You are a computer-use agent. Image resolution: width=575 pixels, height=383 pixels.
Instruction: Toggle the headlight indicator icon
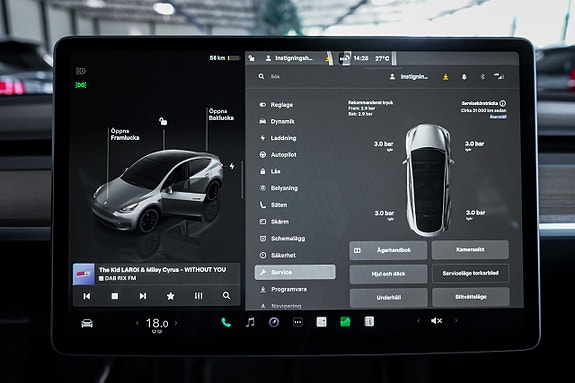(81, 71)
